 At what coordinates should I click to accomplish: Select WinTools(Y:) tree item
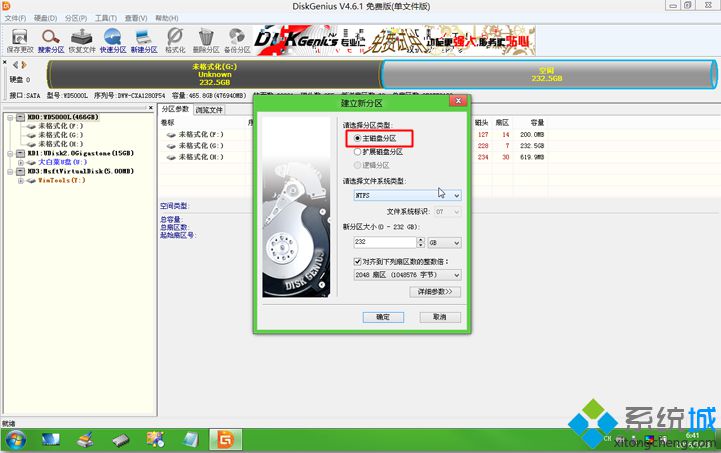point(61,180)
